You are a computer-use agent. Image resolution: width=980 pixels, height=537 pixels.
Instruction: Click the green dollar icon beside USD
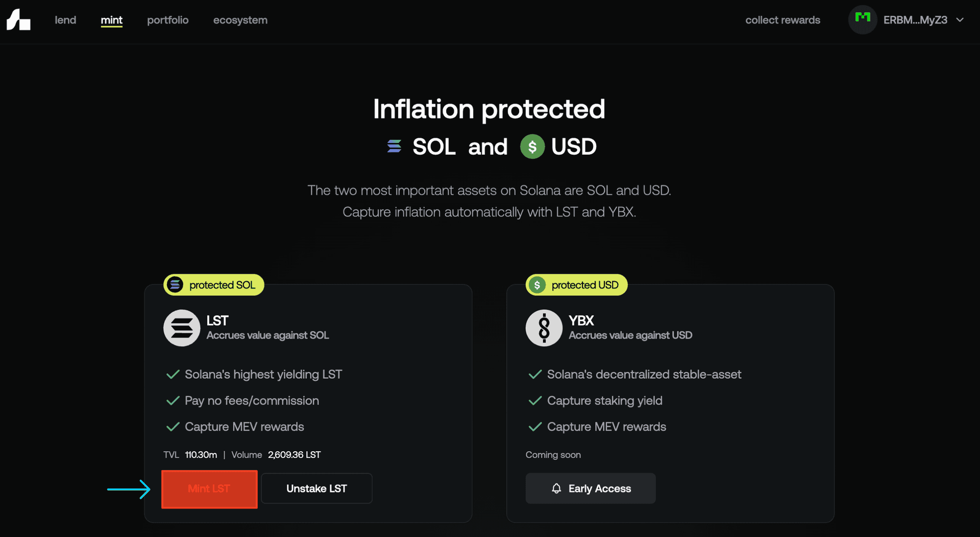click(532, 147)
